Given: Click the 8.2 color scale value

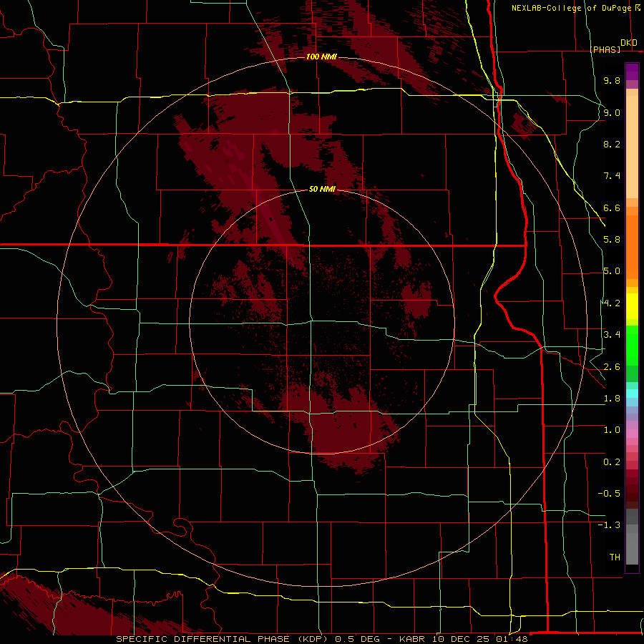Looking at the screenshot, I should pyautogui.click(x=612, y=144).
